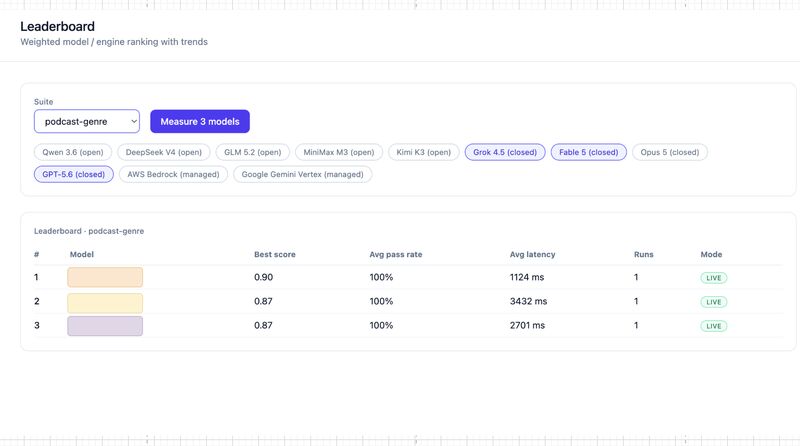Click the 2701 ms latency value
The width and height of the screenshot is (800, 446).
coord(527,325)
